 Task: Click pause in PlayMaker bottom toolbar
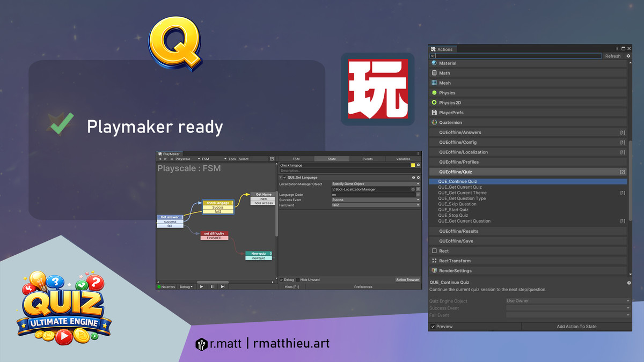tap(212, 287)
